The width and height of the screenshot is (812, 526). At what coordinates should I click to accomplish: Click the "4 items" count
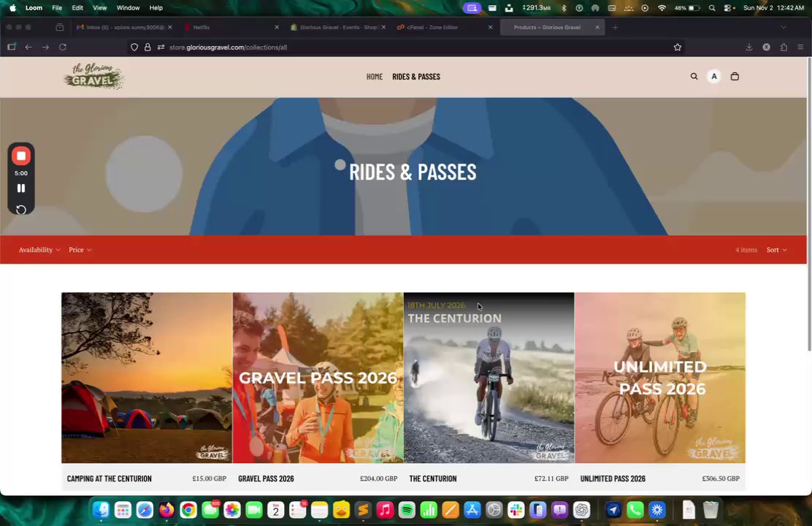tap(746, 250)
